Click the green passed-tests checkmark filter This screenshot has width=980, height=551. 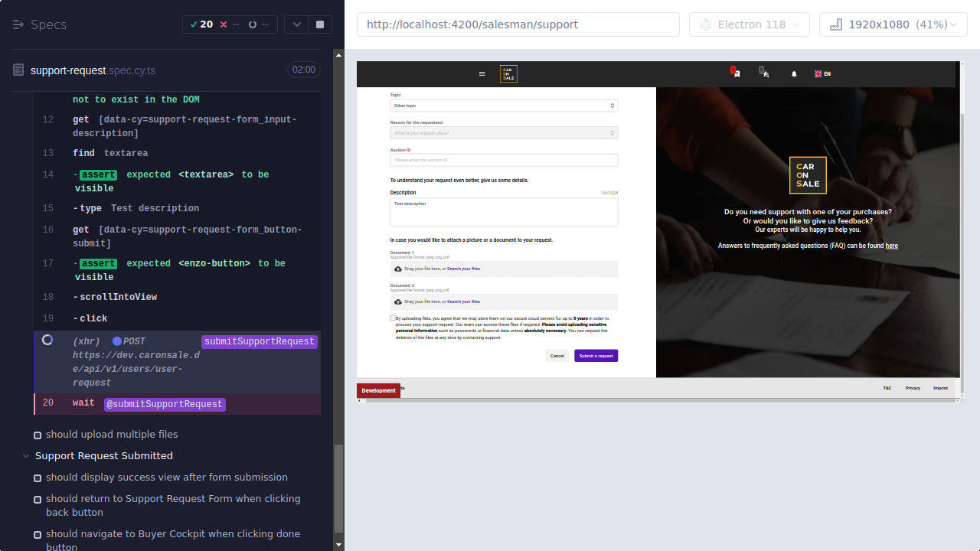(194, 24)
